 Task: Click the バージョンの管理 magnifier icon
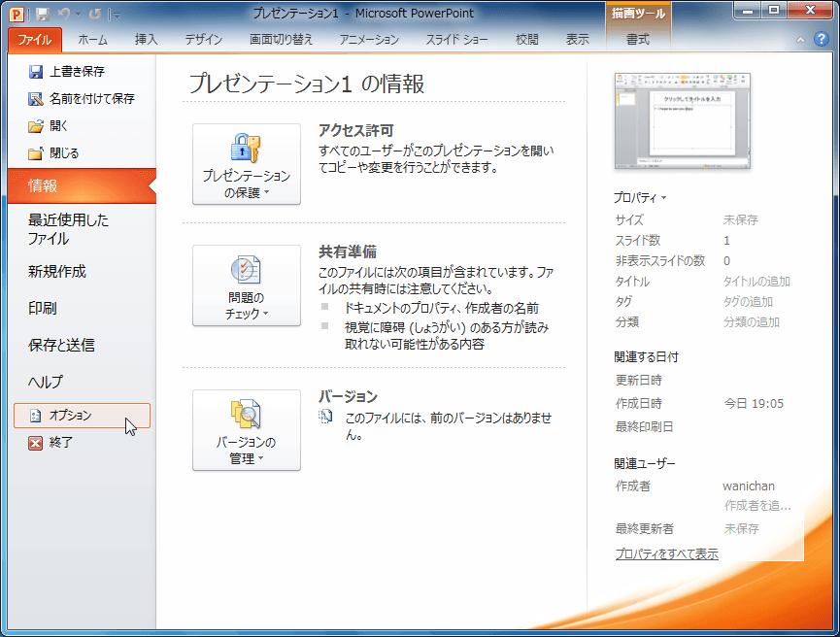pyautogui.click(x=246, y=414)
